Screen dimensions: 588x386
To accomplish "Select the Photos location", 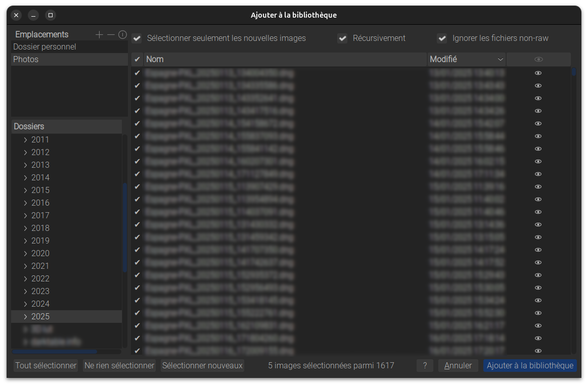I will [x=26, y=60].
